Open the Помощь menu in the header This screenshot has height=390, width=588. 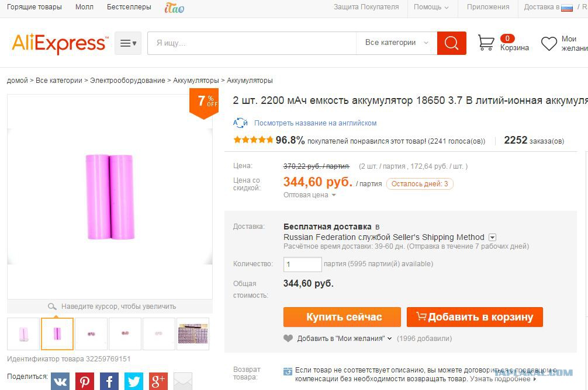[431, 7]
